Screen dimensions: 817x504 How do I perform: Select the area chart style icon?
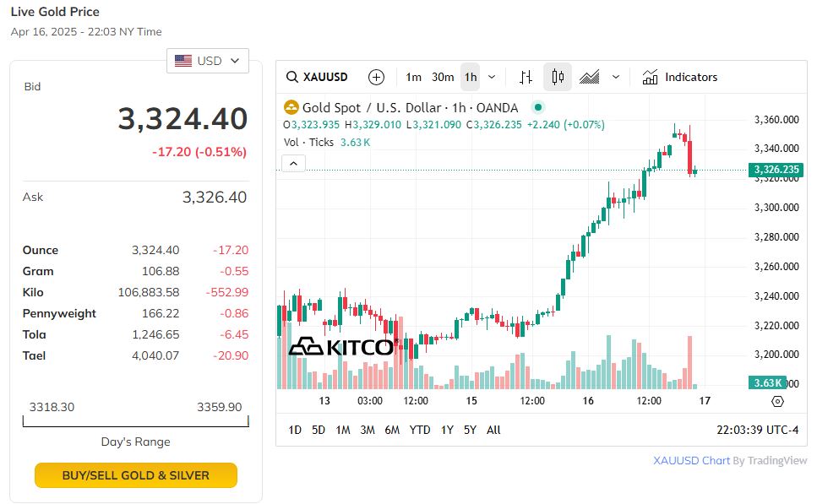(590, 77)
